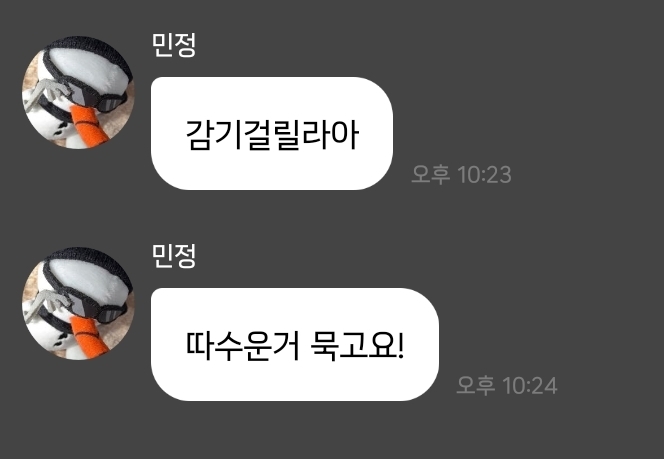Tap the black beanie in the upper profile picture
The height and width of the screenshot is (459, 664).
(x=91, y=53)
